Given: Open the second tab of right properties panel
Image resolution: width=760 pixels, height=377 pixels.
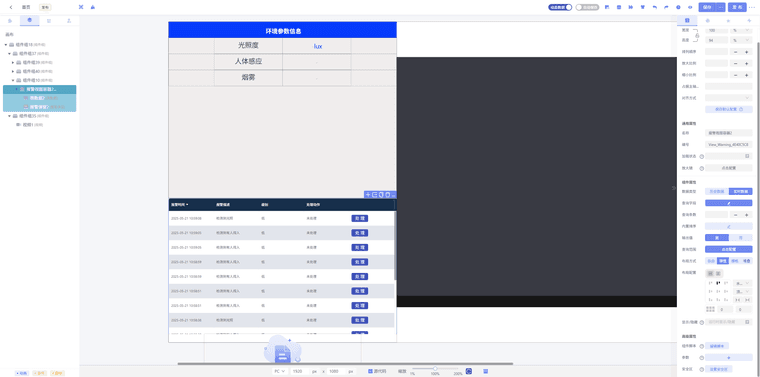Looking at the screenshot, I should (x=708, y=20).
